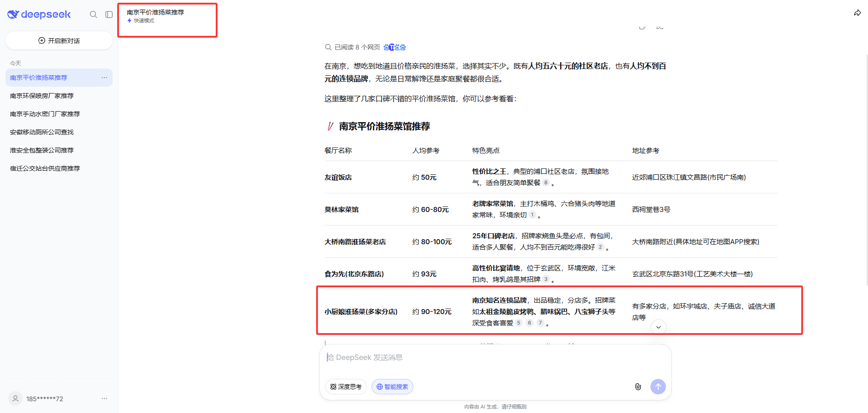Open citation badge 5 in 小厨娘 row
868x413 pixels.
click(519, 323)
